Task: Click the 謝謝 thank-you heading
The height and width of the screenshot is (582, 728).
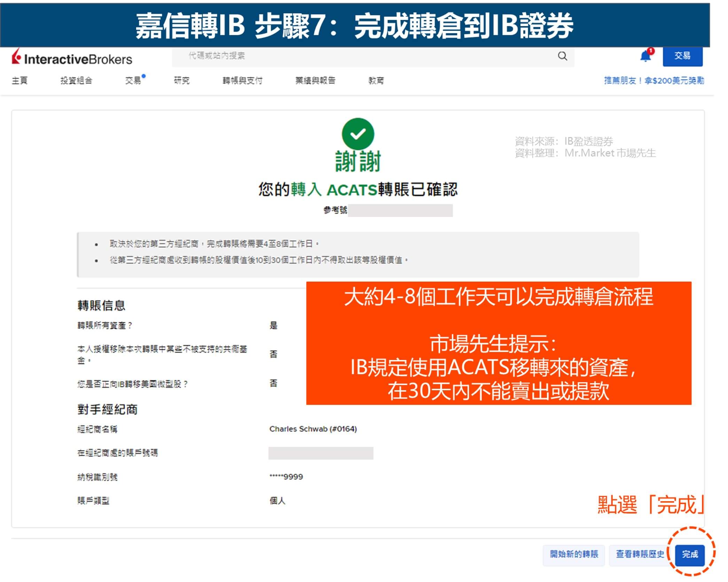Action: 358,162
